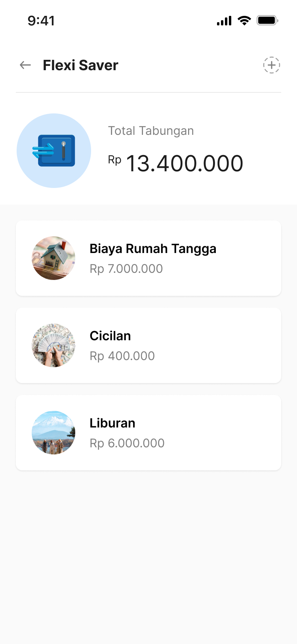Select the Liburan title
This screenshot has height=644, width=297.
(112, 423)
